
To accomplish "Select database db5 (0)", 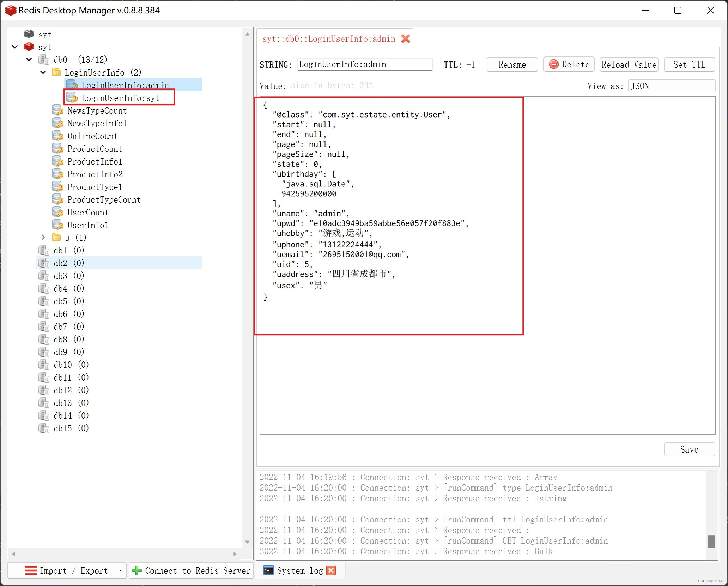I will coord(69,301).
